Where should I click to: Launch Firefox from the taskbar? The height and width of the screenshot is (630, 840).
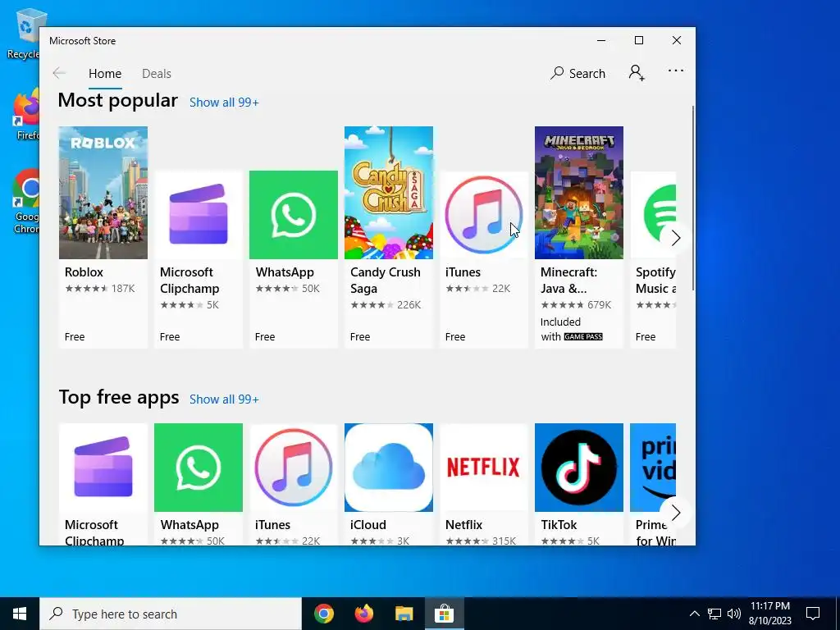[364, 614]
